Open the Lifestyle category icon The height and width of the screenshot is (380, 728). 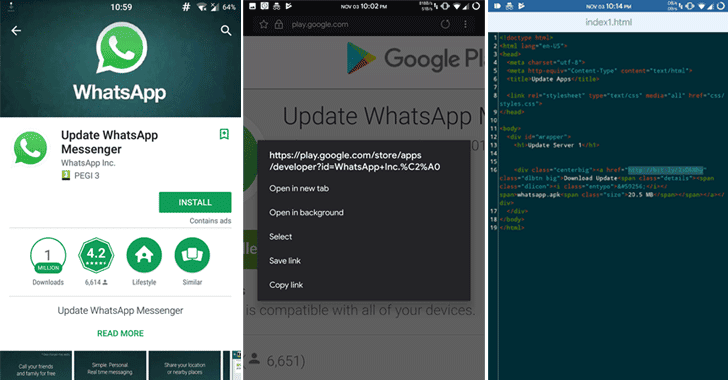point(144,255)
